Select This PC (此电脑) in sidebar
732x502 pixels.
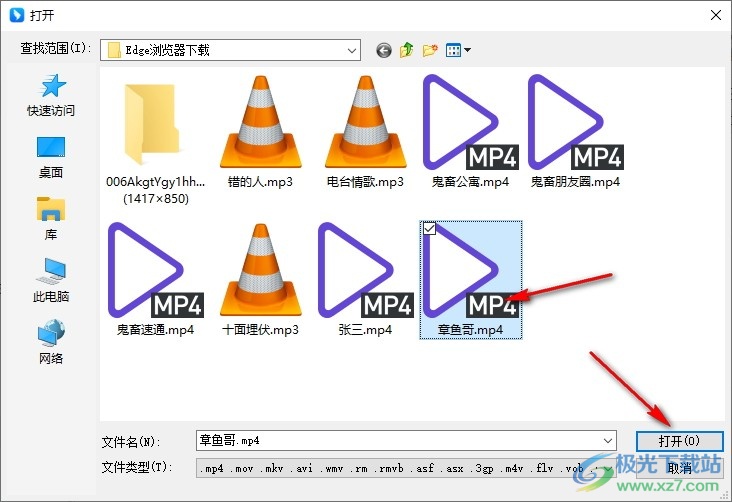pyautogui.click(x=51, y=281)
